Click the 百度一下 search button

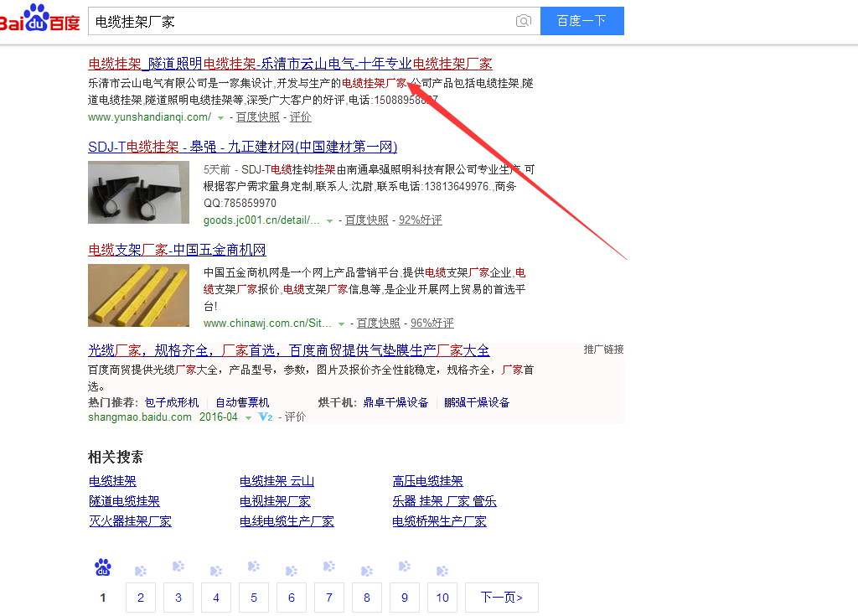(582, 21)
